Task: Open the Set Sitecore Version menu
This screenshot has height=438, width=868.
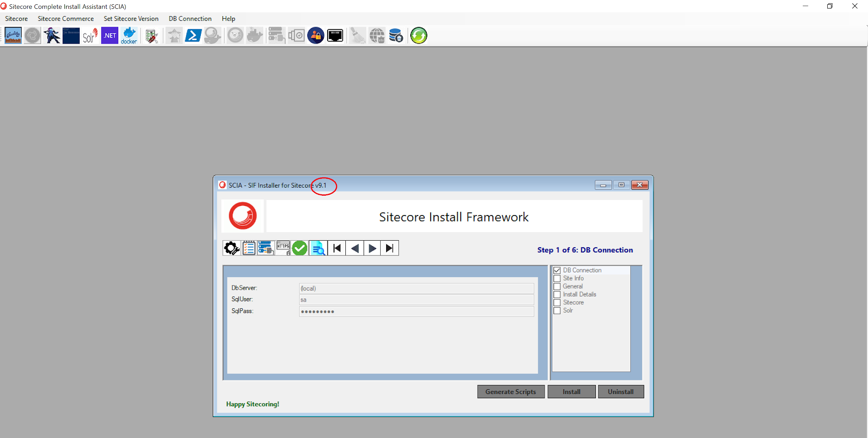Action: point(131,19)
